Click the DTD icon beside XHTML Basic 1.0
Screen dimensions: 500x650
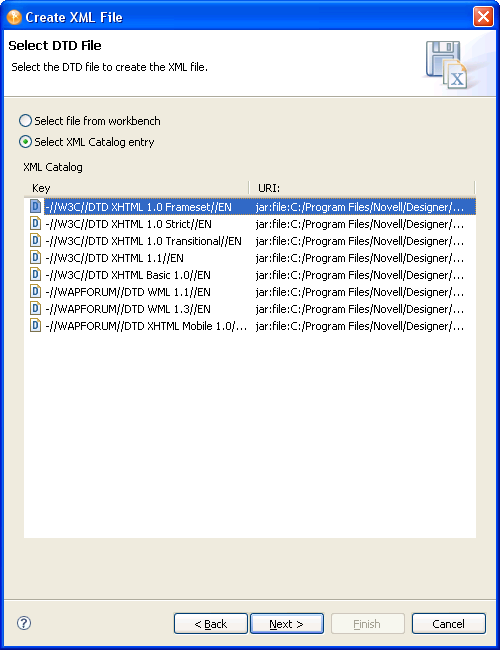tap(36, 274)
